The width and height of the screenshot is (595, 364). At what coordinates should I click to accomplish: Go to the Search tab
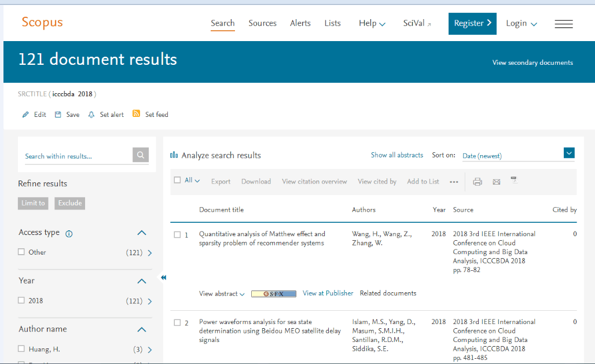pyautogui.click(x=223, y=23)
